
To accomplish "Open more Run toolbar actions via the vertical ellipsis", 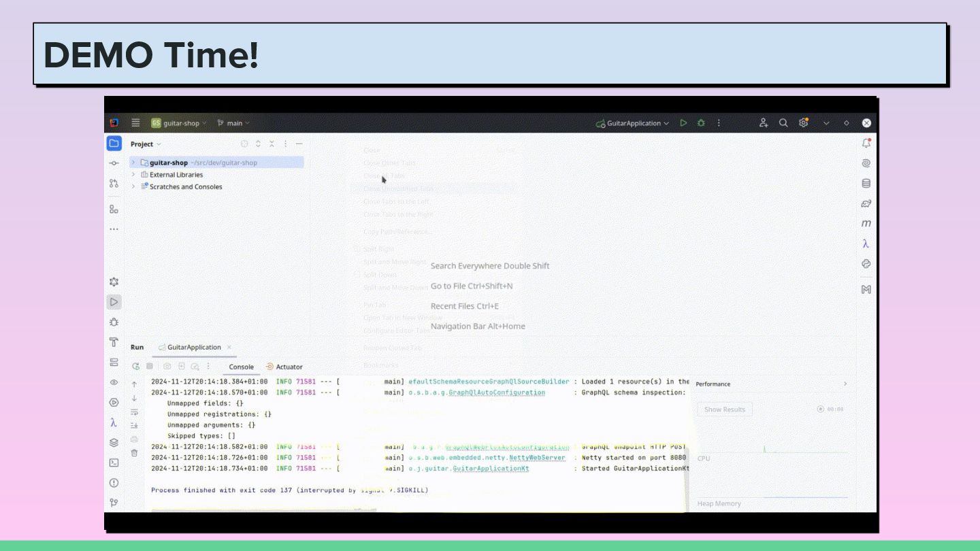I will [208, 366].
